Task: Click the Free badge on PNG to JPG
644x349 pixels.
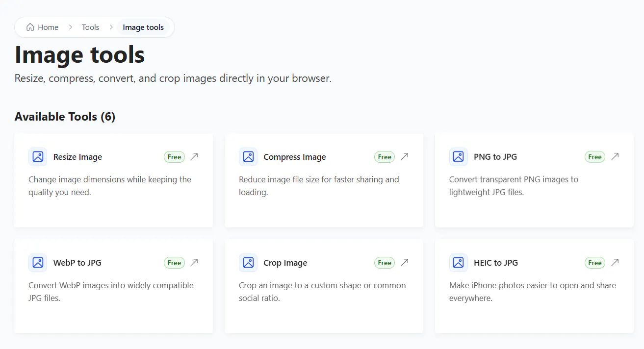Action: click(595, 157)
